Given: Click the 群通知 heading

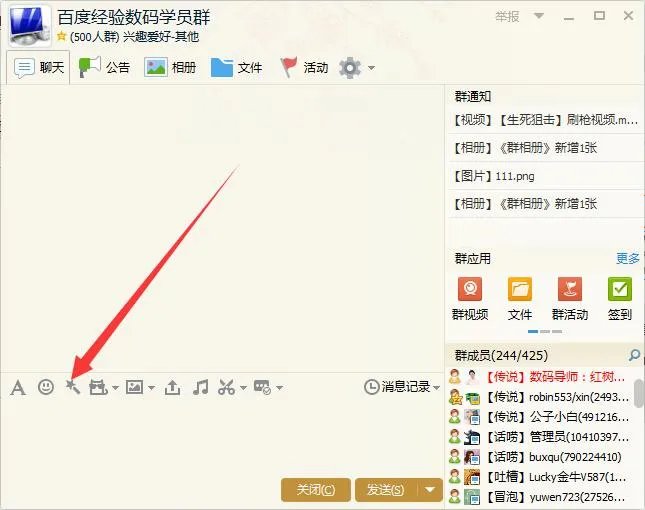Looking at the screenshot, I should (x=473, y=96).
